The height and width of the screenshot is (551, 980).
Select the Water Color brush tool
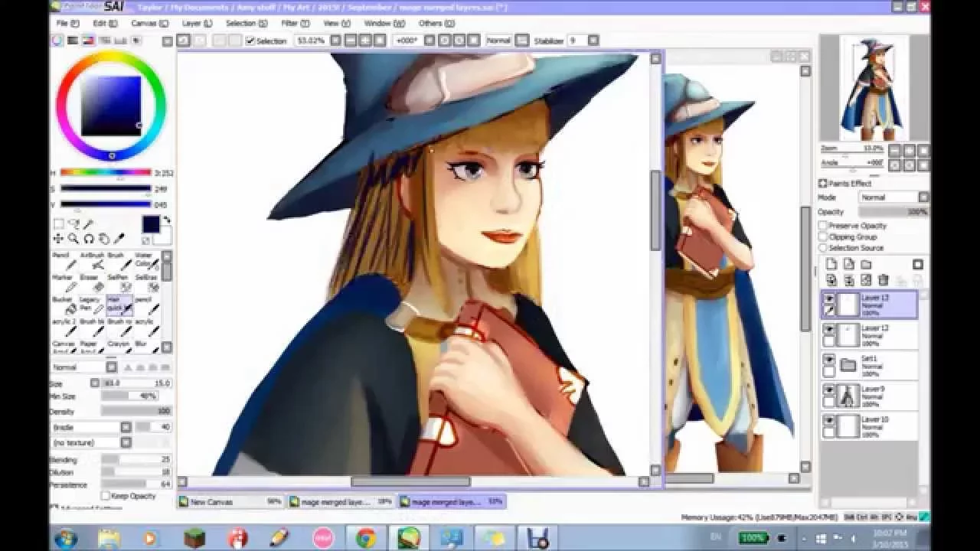[x=146, y=261]
